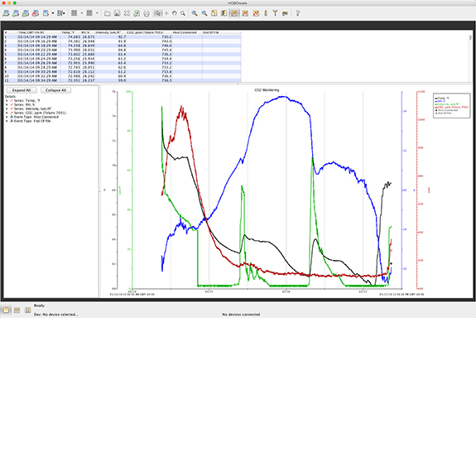Screen dimensions: 476x476
Task: Select Series: CO2, ppm (Telaire 7001) item
Action: [40, 113]
